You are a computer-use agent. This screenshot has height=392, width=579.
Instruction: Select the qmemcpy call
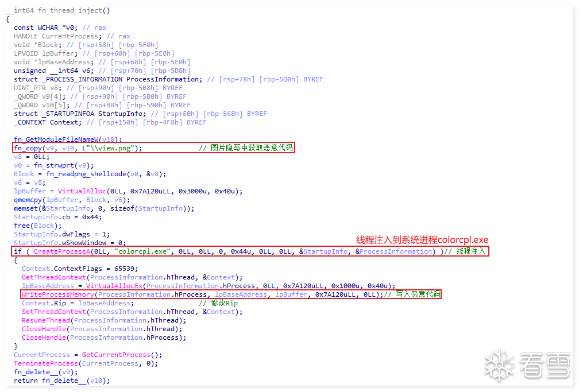(x=72, y=200)
